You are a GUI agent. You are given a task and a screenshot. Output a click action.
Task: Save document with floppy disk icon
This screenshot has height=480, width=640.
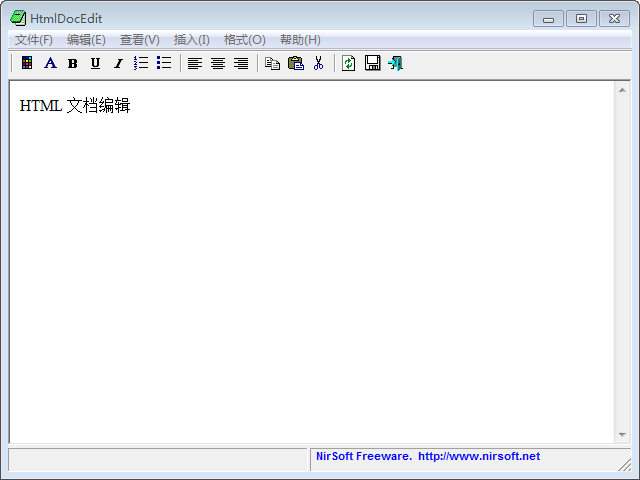pyautogui.click(x=372, y=63)
